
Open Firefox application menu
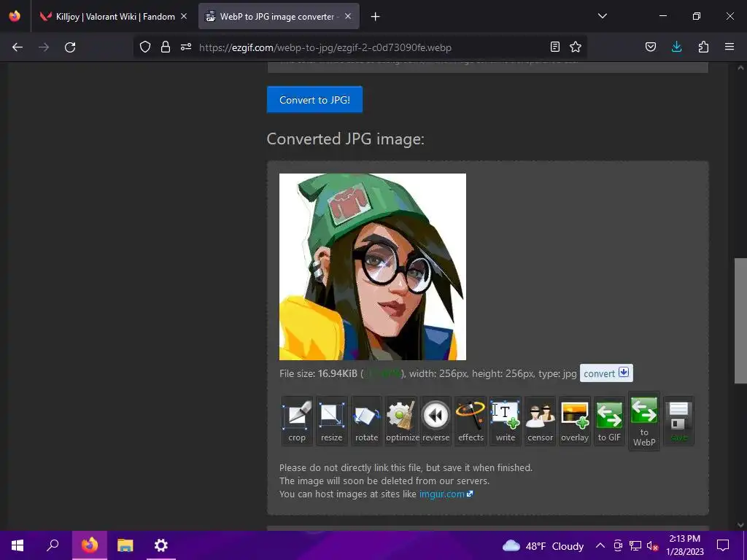(x=729, y=47)
